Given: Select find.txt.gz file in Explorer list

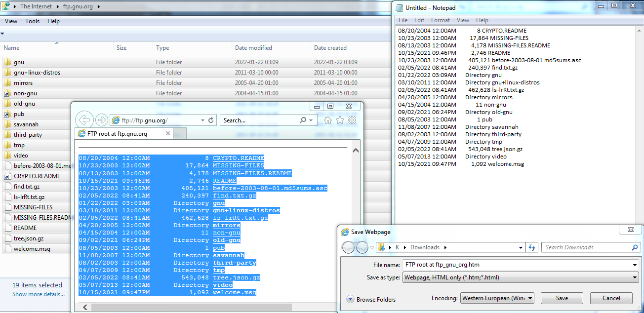Looking at the screenshot, I should click(28, 187).
